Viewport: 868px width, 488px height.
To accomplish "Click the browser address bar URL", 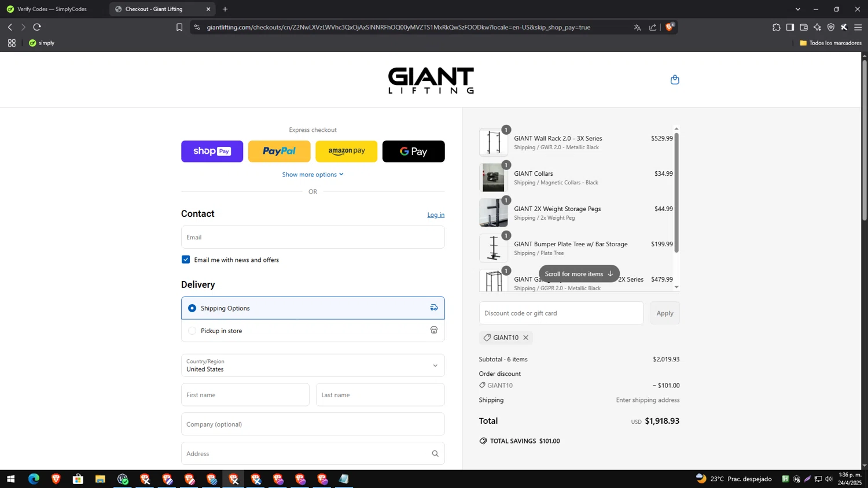I will [x=399, y=27].
